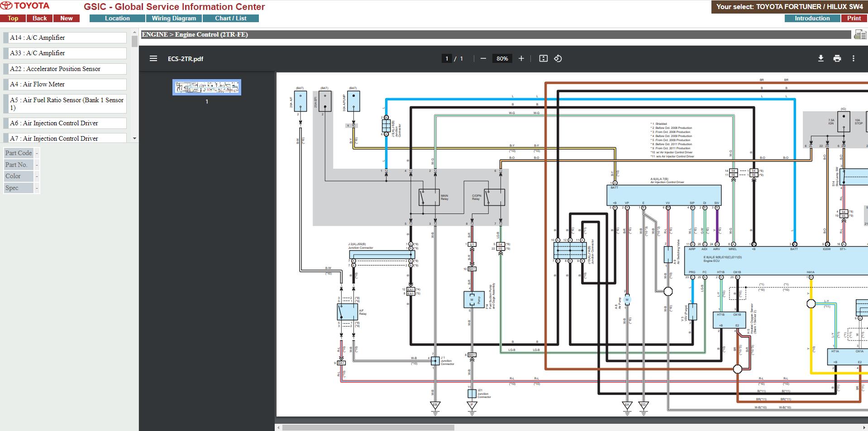The width and height of the screenshot is (868, 431).
Task: Open the Location tab
Action: coord(117,18)
